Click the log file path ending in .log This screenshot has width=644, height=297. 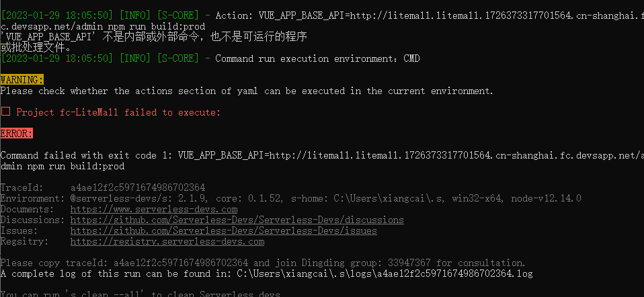pos(385,273)
